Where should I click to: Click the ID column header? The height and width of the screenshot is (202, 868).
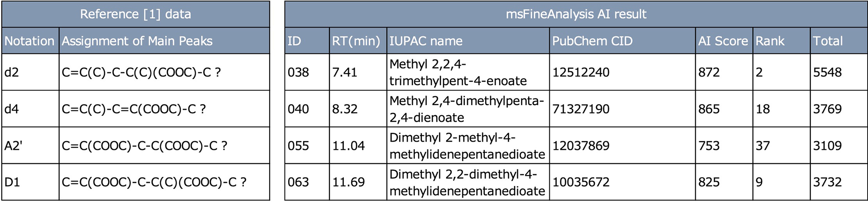pyautogui.click(x=294, y=41)
